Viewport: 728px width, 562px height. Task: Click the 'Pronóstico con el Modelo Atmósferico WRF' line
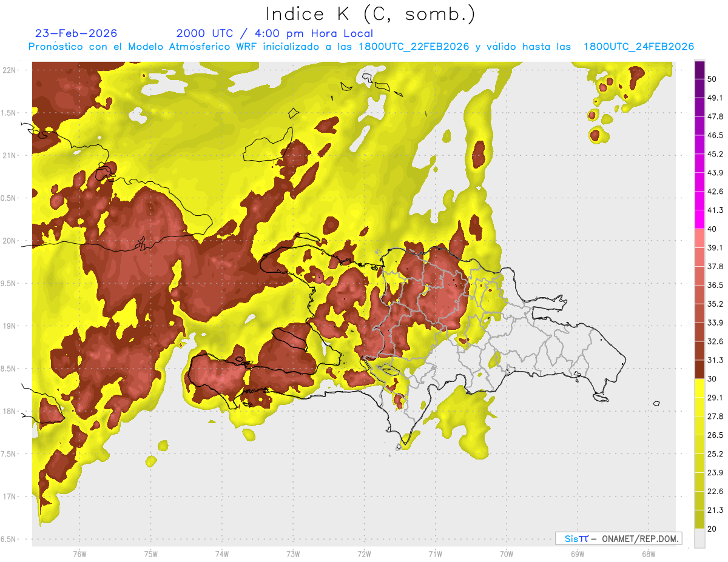click(361, 47)
